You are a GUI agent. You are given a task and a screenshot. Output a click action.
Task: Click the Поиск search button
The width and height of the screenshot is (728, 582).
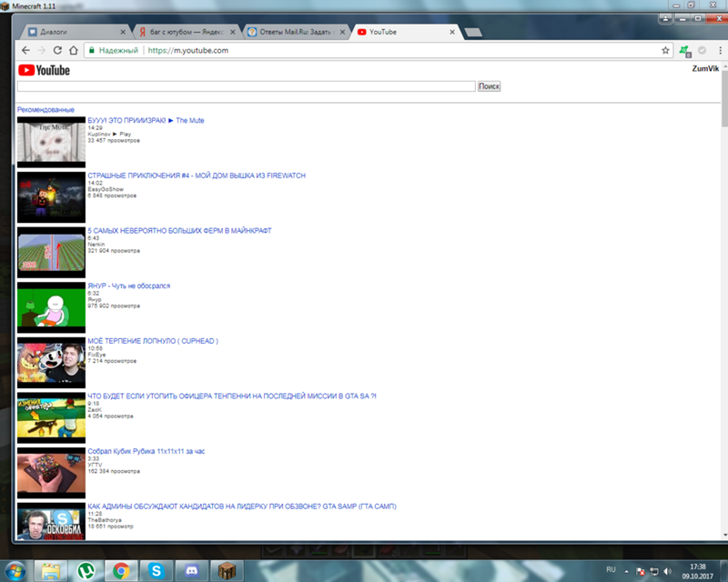tap(489, 86)
